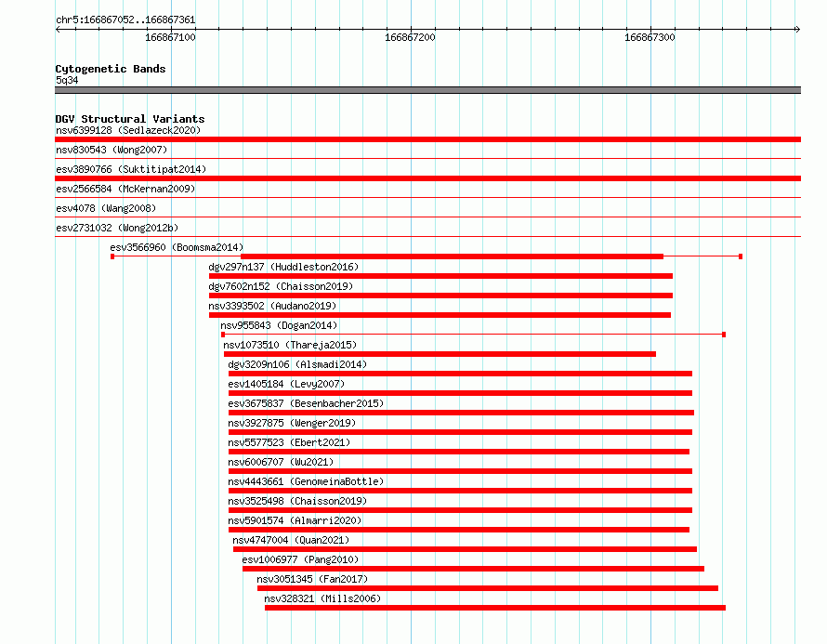Click the 166867300 ruler label
827x644 pixels.
coord(650,37)
